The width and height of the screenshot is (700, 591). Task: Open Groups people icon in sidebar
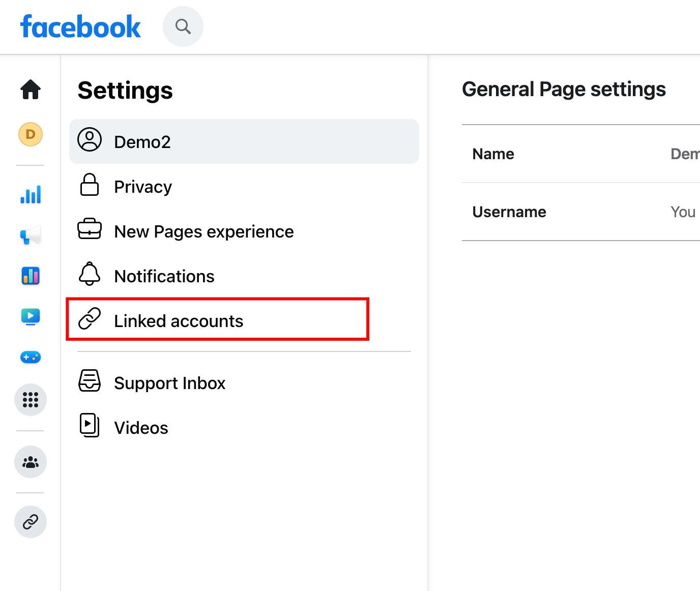pyautogui.click(x=31, y=462)
